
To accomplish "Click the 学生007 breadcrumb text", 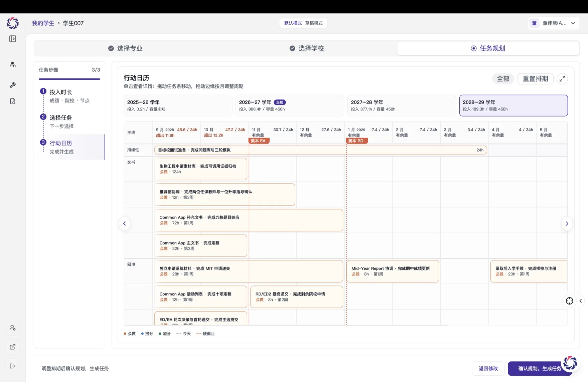I will pos(73,23).
